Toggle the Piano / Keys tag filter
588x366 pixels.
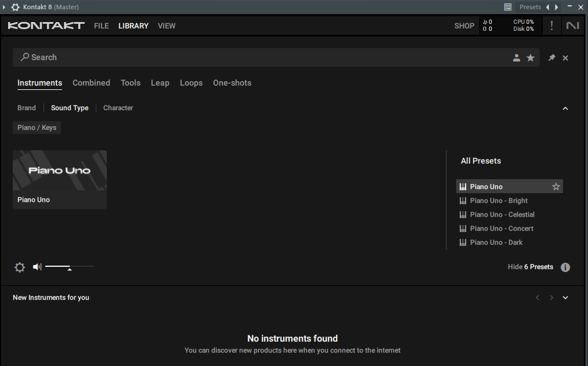click(x=37, y=128)
